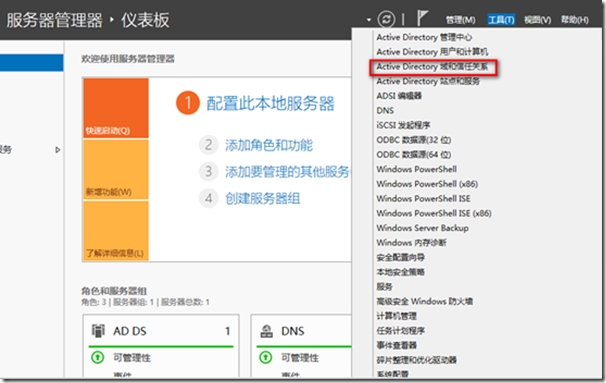Viewport: 606px width, 383px height.
Task: Open Windows 内存诊断
Action: (x=411, y=243)
